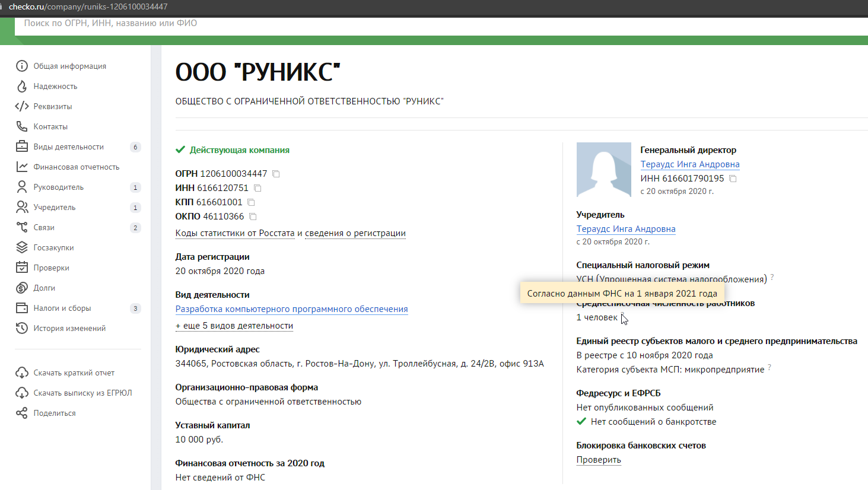Screen dimensions: 868x490
Task: Click the ОГРН number 1206100034447
Action: [234, 174]
